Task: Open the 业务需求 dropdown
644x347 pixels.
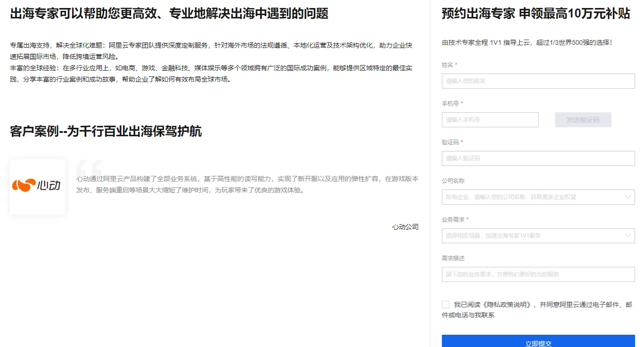Action: [x=538, y=235]
